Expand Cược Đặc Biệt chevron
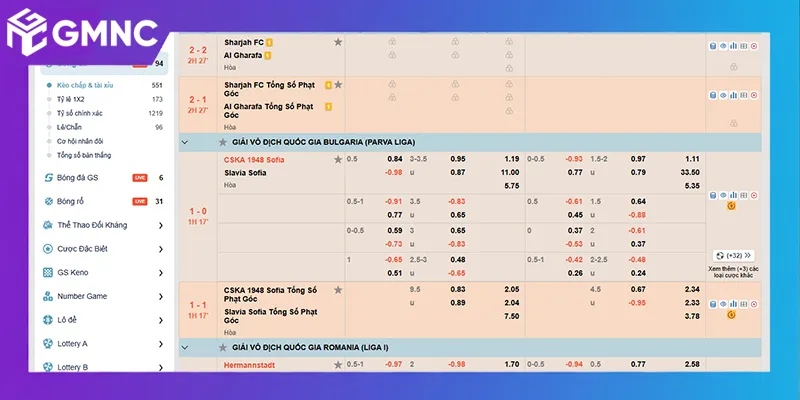Viewport: 800px width, 400px height. [161, 249]
